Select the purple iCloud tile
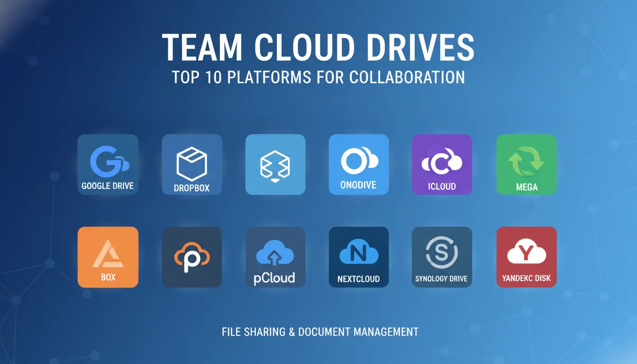This screenshot has width=637, height=364. (x=442, y=164)
